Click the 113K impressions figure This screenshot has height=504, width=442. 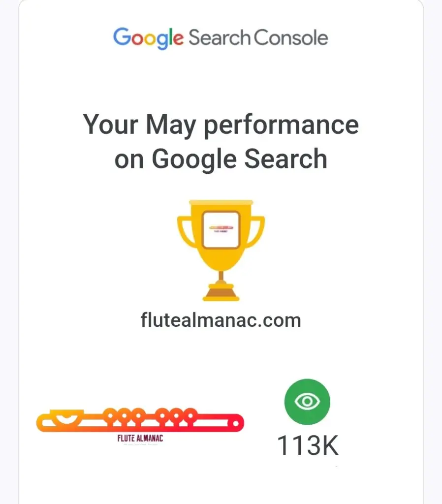coord(308,445)
